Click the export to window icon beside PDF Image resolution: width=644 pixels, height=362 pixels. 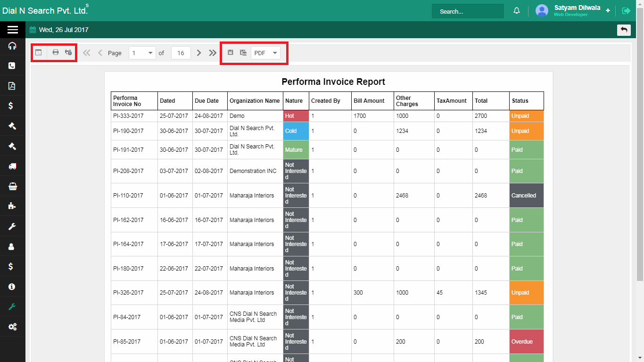pos(243,52)
